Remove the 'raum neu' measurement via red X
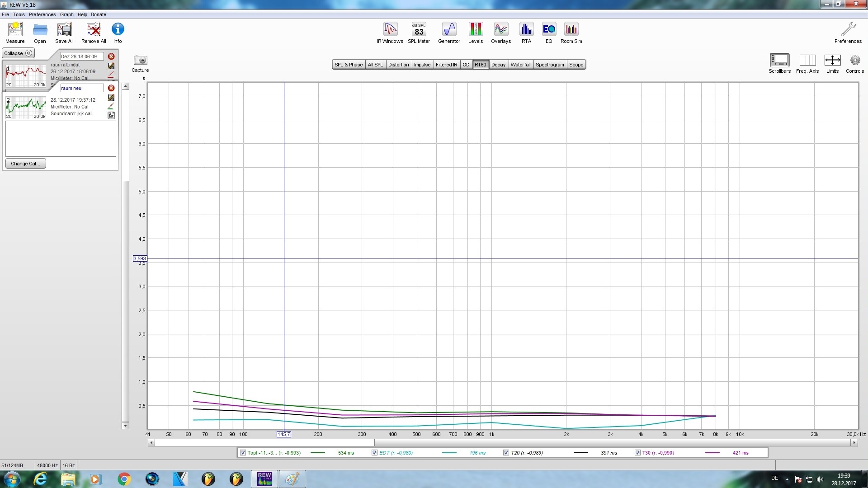The image size is (868, 488). pyautogui.click(x=111, y=88)
